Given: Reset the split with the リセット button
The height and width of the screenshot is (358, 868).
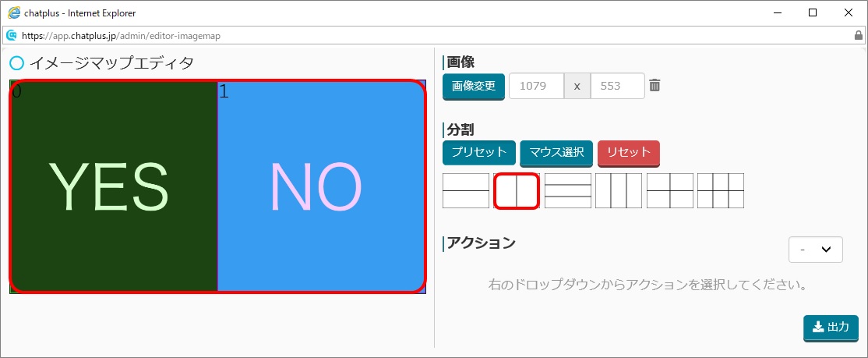Looking at the screenshot, I should point(629,152).
